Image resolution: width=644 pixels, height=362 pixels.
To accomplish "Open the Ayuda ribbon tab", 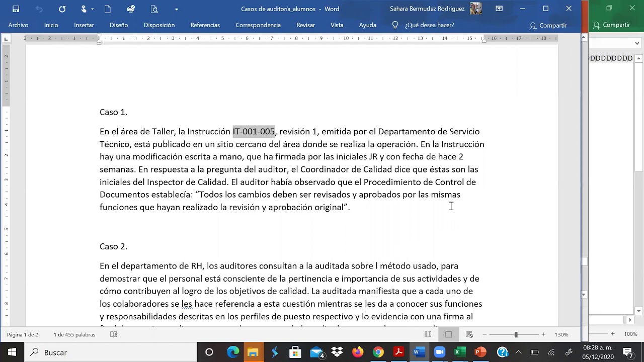I will [368, 25].
